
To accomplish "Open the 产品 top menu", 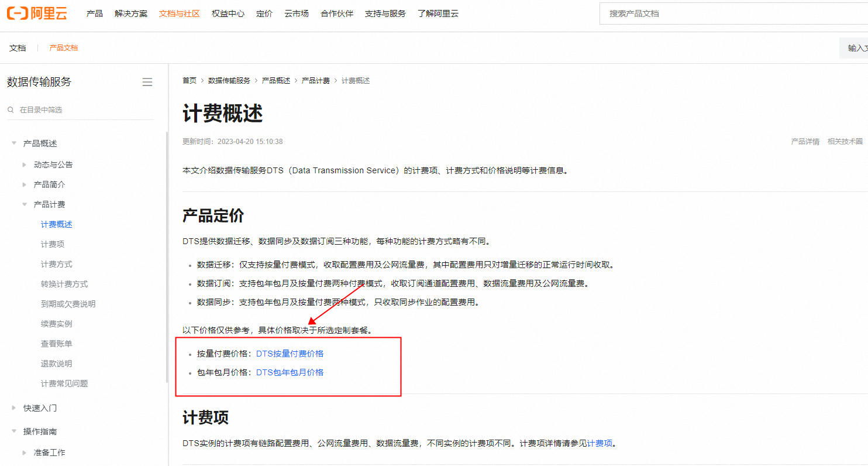I will point(95,13).
